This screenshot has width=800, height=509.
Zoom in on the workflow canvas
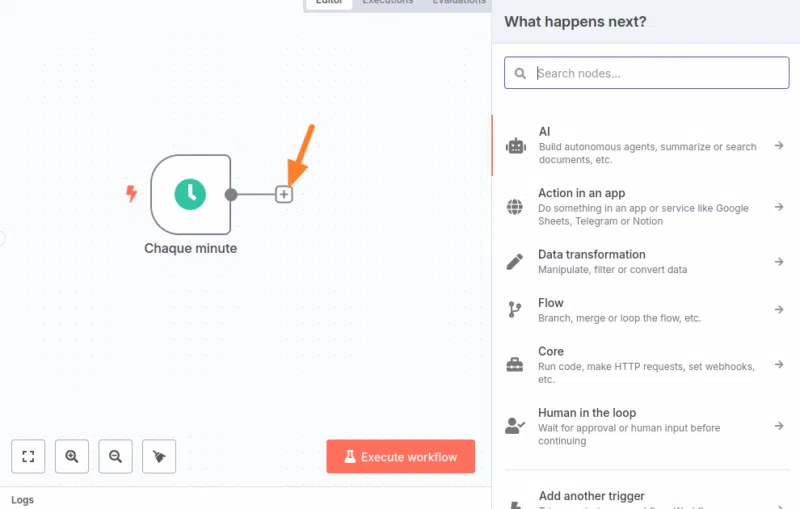point(72,456)
